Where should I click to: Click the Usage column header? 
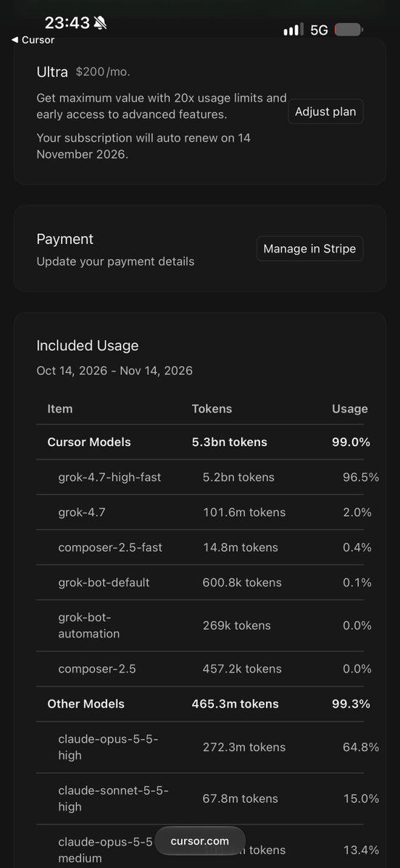349,409
